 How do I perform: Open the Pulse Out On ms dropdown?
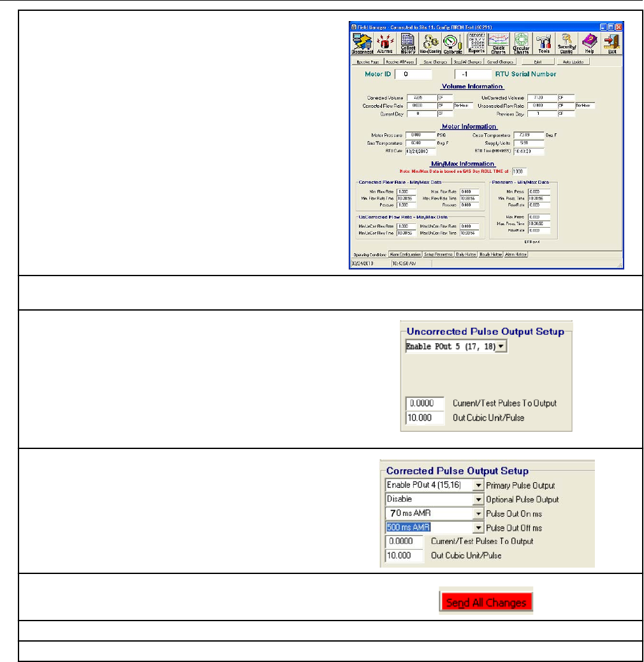pos(478,514)
